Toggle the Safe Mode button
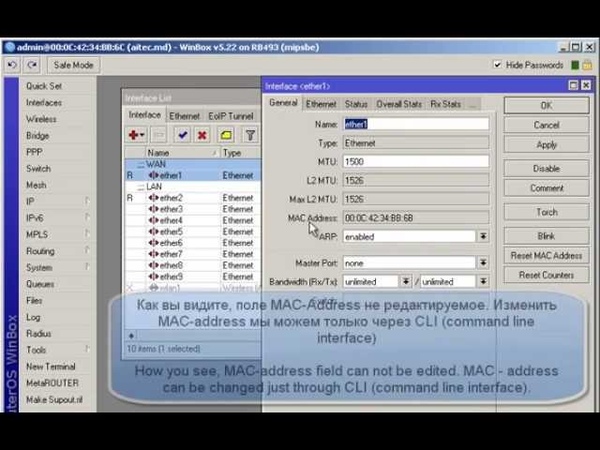The height and width of the screenshot is (450, 600). pos(73,65)
